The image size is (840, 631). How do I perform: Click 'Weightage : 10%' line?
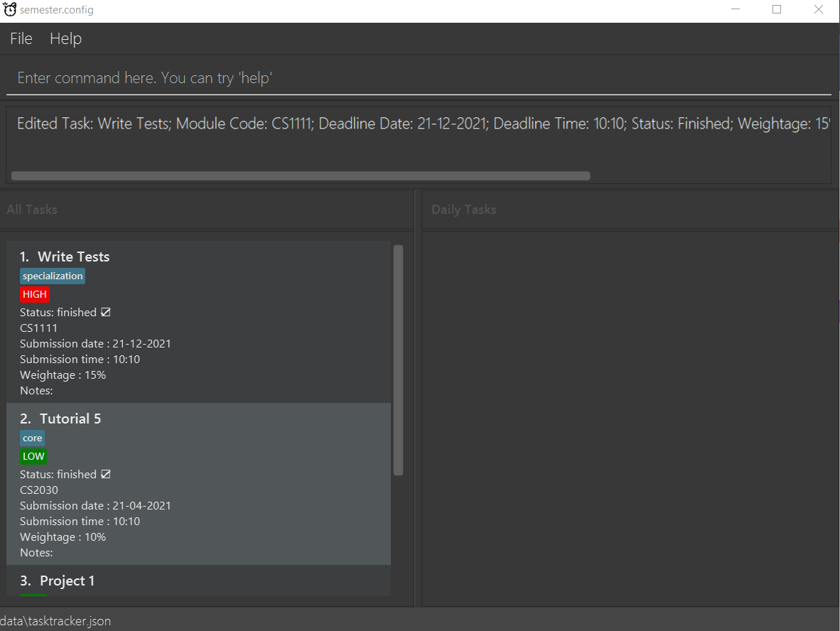coord(63,536)
